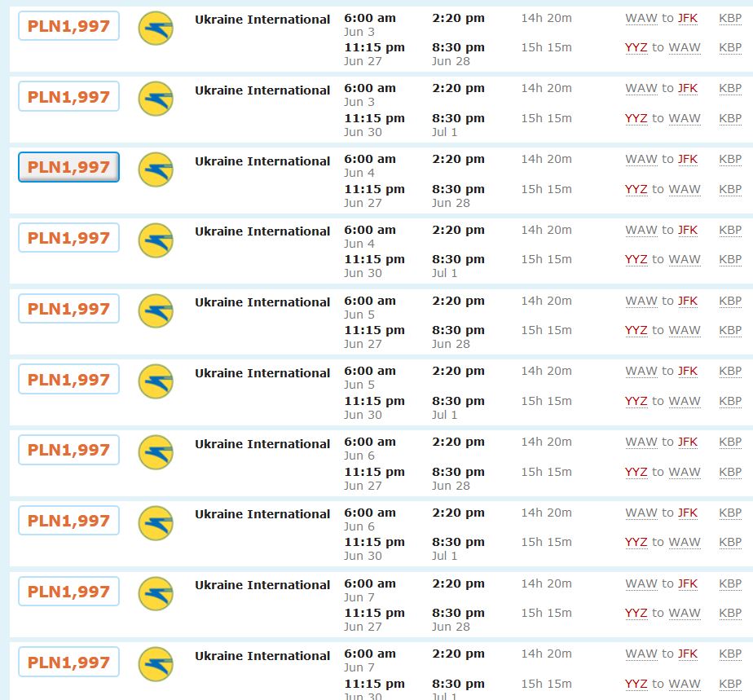Viewport: 753px width, 700px height.
Task: Click airline logo beside highlighted PLN1,997 button
Action: coord(156,169)
